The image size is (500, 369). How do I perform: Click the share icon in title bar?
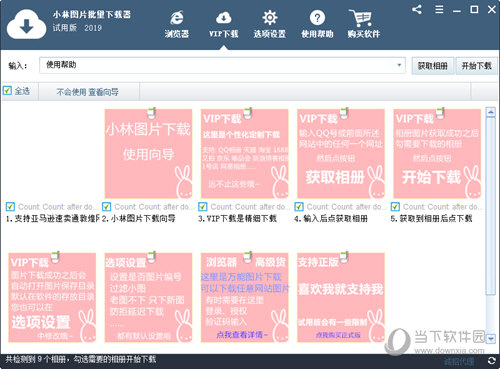point(417,9)
